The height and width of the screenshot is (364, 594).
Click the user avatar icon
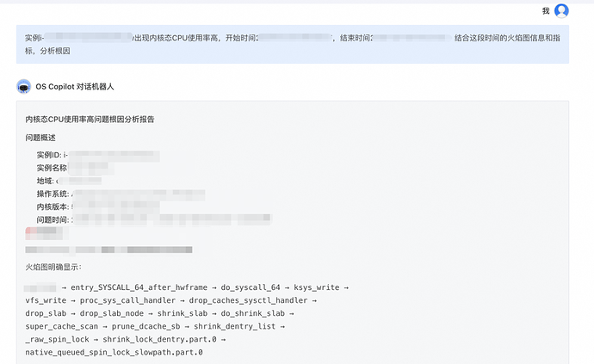point(561,11)
